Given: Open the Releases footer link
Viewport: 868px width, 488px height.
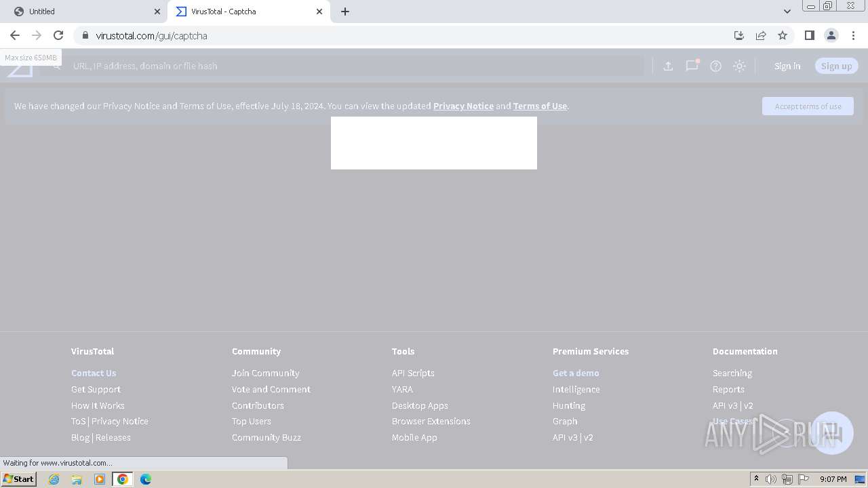Looking at the screenshot, I should (113, 437).
